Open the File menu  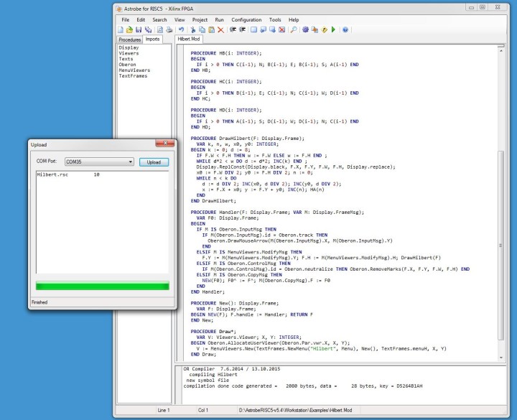(x=125, y=20)
